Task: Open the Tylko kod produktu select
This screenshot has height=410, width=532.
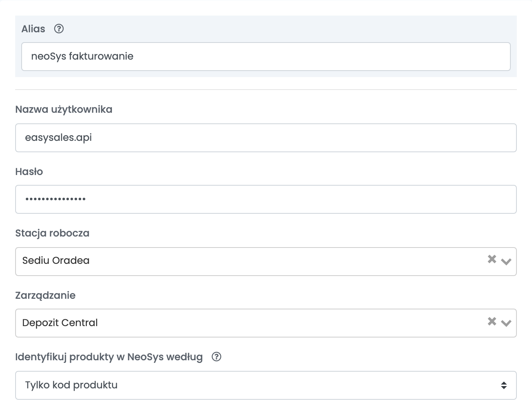Action: click(266, 385)
